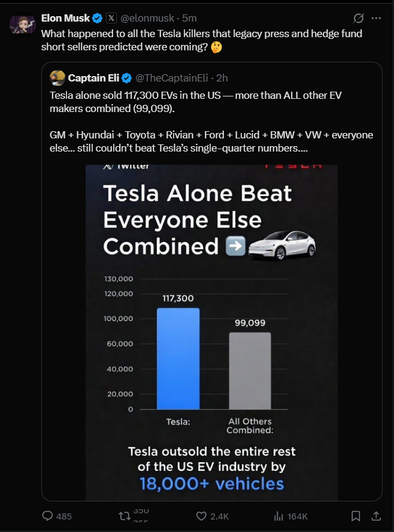Click Elon Musk's blue verified checkmark
This screenshot has height=532, width=394.
point(98,18)
